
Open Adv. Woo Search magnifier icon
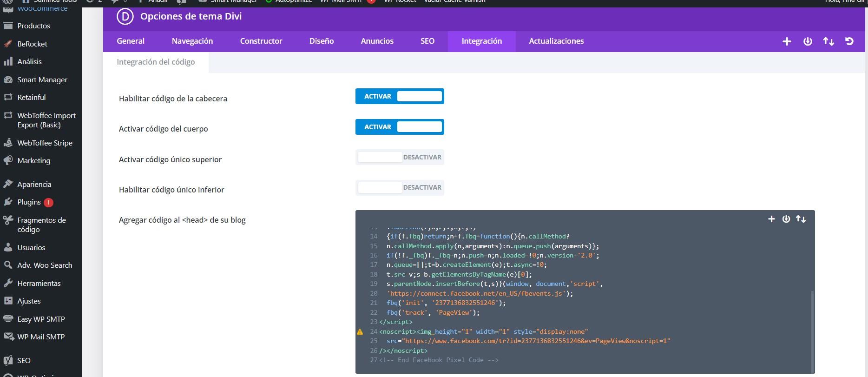pyautogui.click(x=8, y=265)
